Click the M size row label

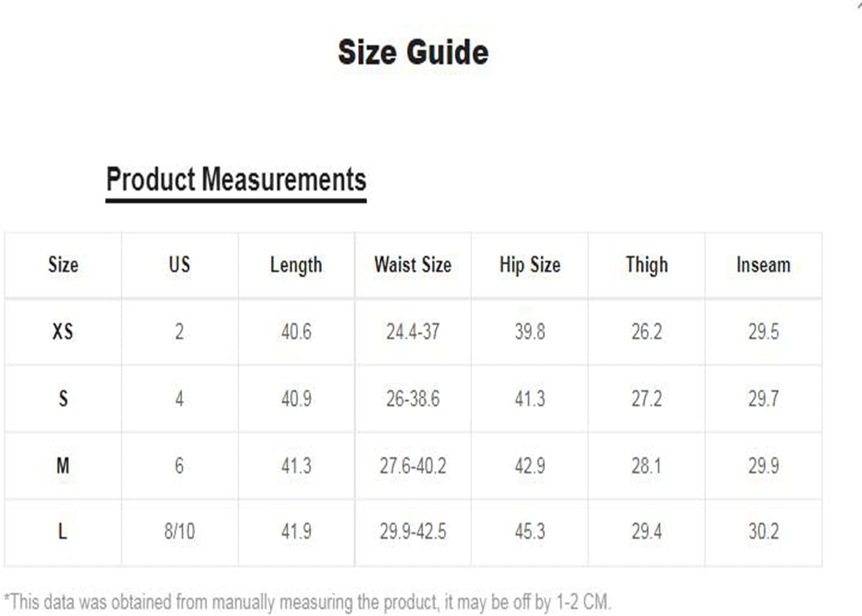[x=63, y=465]
